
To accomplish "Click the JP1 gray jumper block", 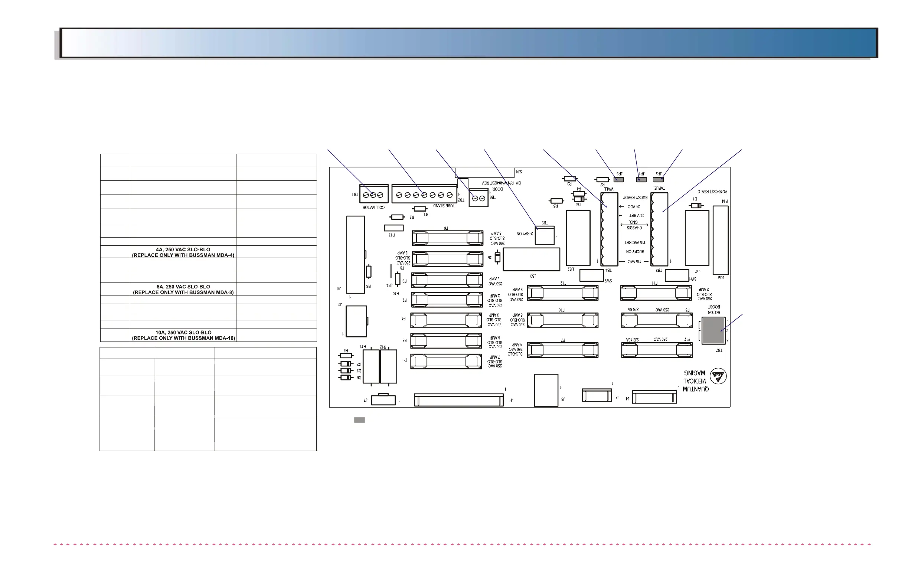I will tap(641, 179).
